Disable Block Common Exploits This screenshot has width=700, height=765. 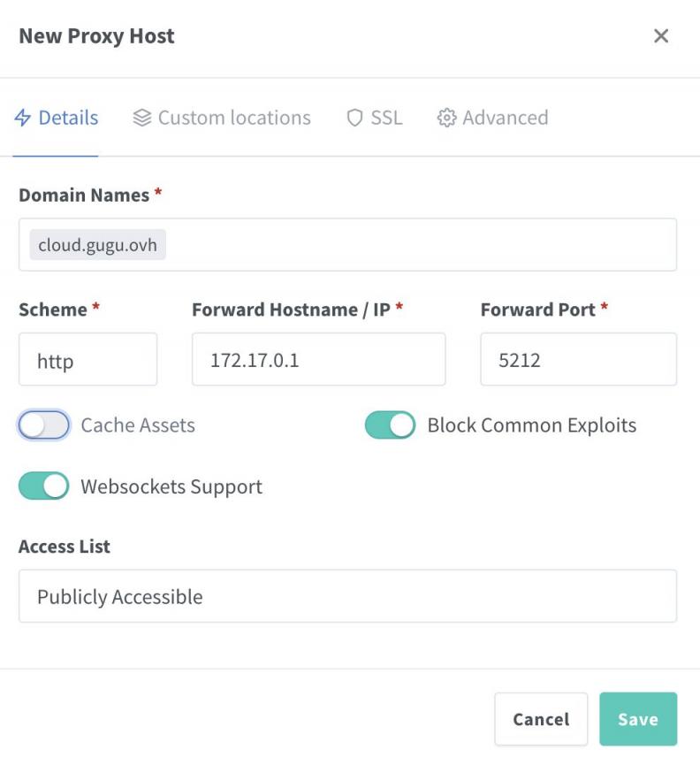[x=390, y=425]
